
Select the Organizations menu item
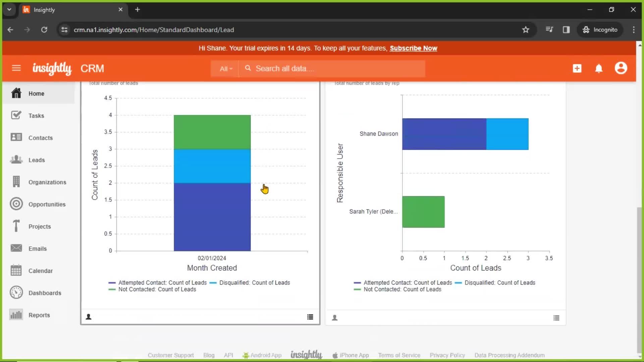click(47, 182)
